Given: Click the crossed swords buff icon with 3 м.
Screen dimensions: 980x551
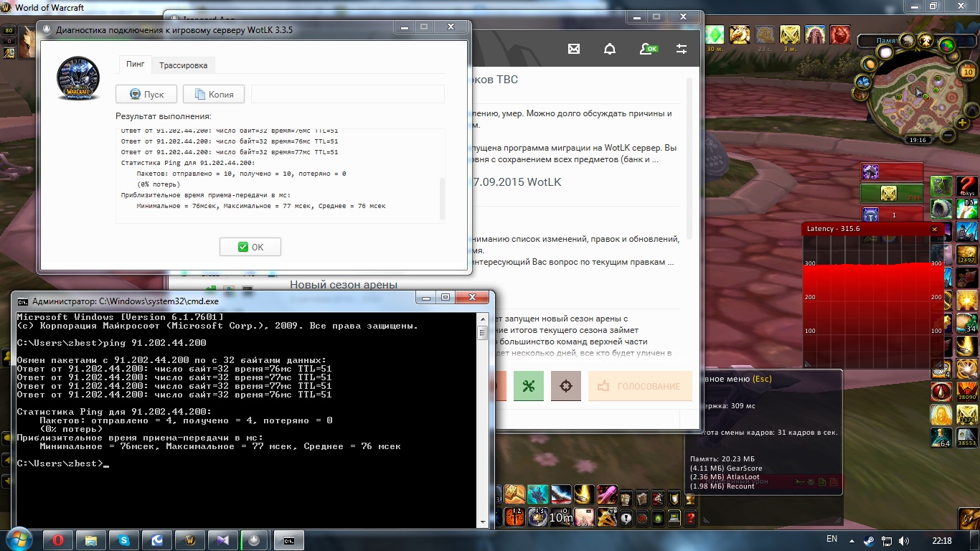Looking at the screenshot, I should coord(790,34).
